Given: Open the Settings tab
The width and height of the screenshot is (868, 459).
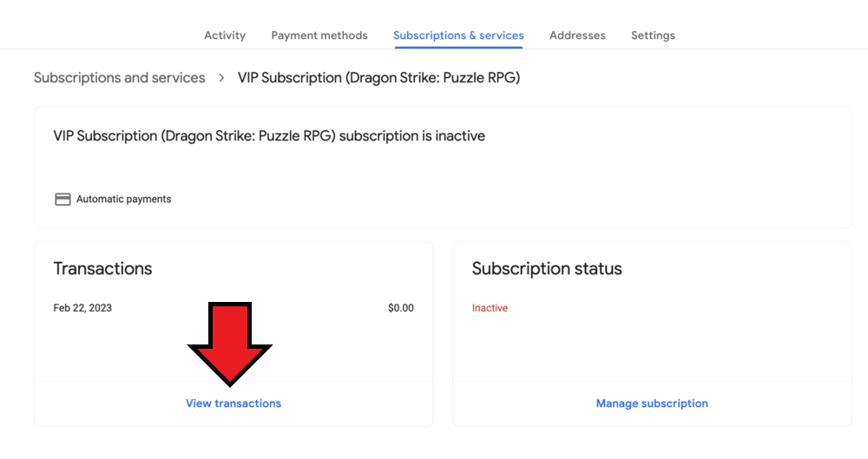Looking at the screenshot, I should click(653, 36).
